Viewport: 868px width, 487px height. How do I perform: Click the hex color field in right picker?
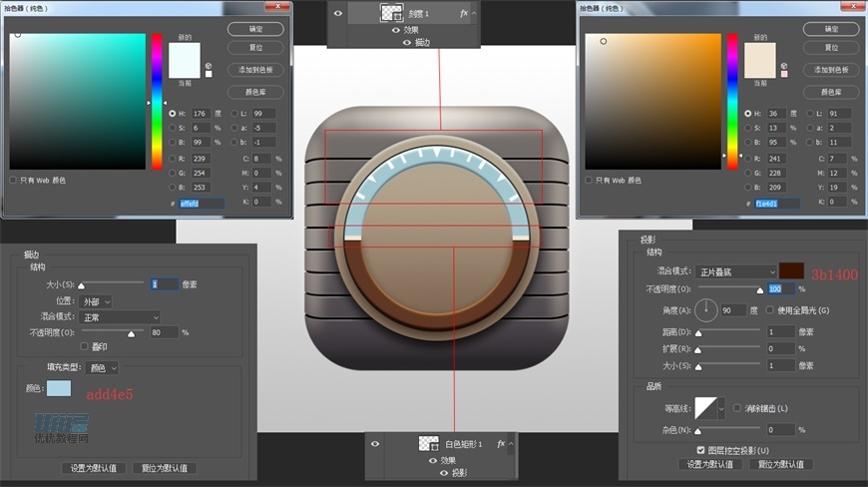click(x=779, y=204)
